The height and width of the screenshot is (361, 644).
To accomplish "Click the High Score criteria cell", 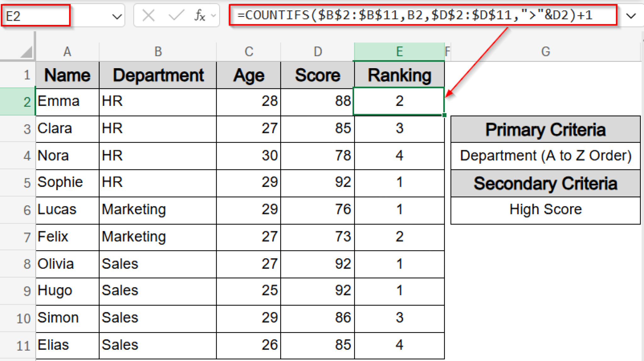I will coord(546,209).
